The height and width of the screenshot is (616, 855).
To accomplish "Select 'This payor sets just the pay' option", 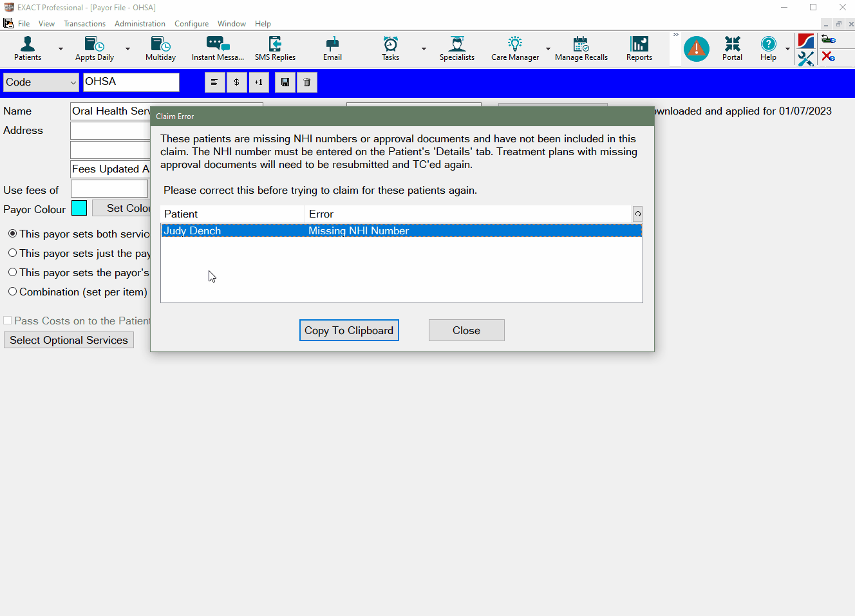I will coord(12,252).
